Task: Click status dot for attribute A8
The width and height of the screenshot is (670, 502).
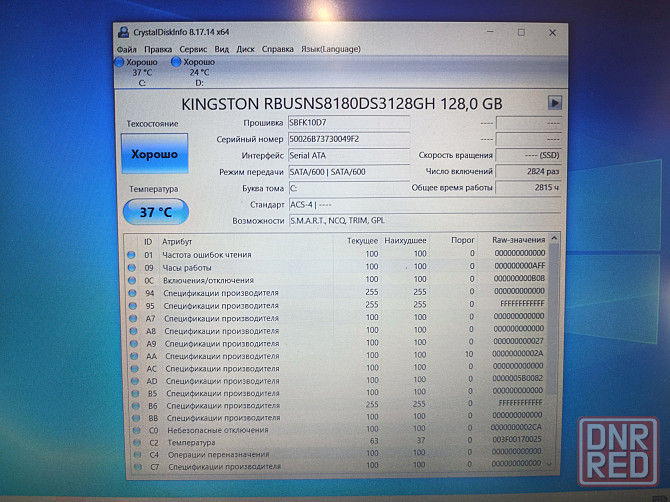Action: click(134, 331)
